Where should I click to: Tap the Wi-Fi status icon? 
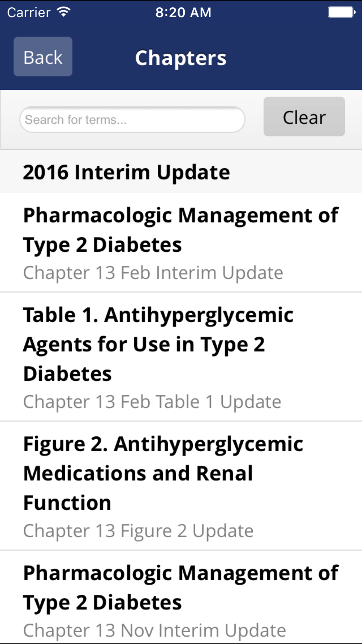(64, 12)
